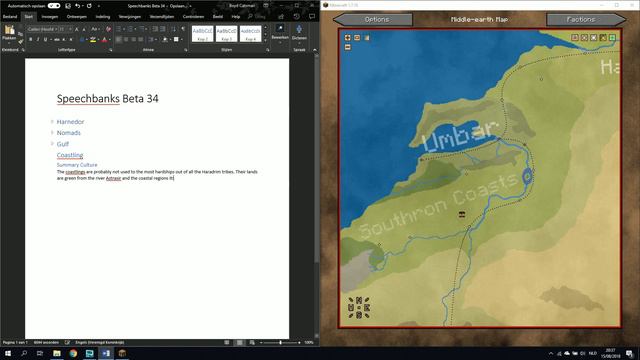Open the Bestand menu
640x360 pixels.
point(10,17)
